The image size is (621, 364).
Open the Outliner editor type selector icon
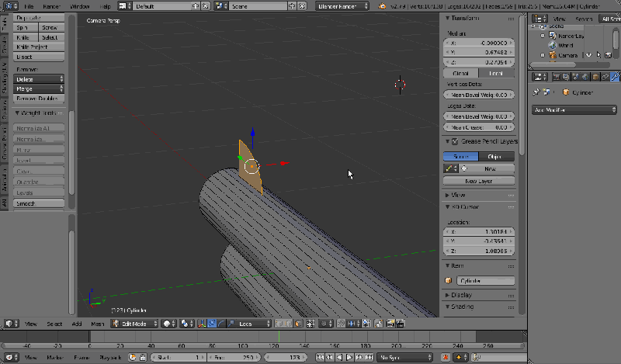[539, 19]
